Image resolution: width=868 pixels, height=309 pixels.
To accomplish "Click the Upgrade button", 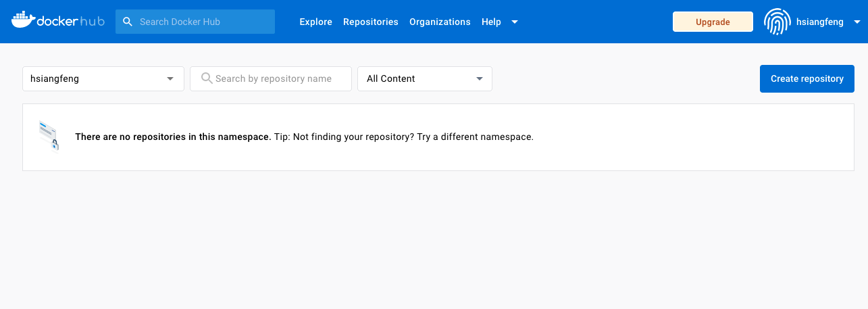I will (x=713, y=22).
